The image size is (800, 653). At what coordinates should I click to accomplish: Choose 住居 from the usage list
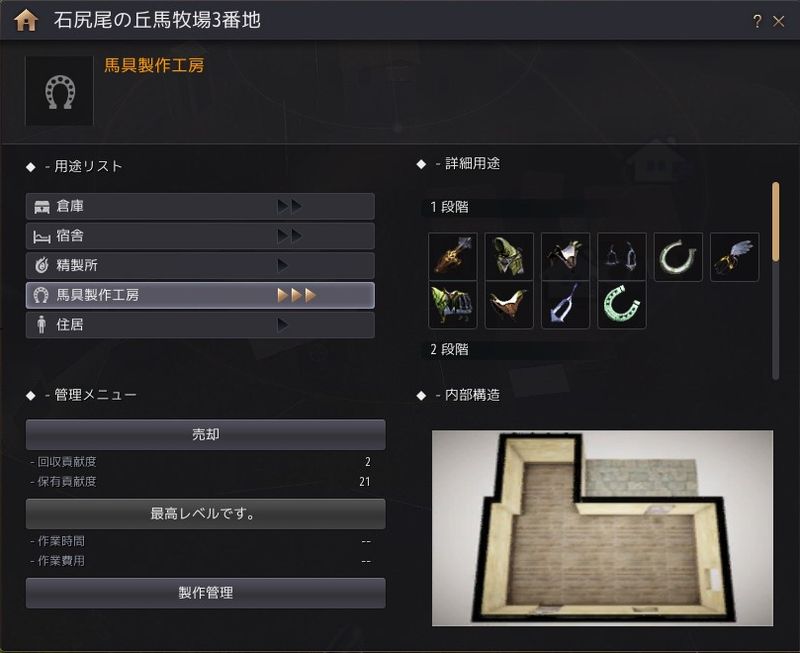pos(200,324)
